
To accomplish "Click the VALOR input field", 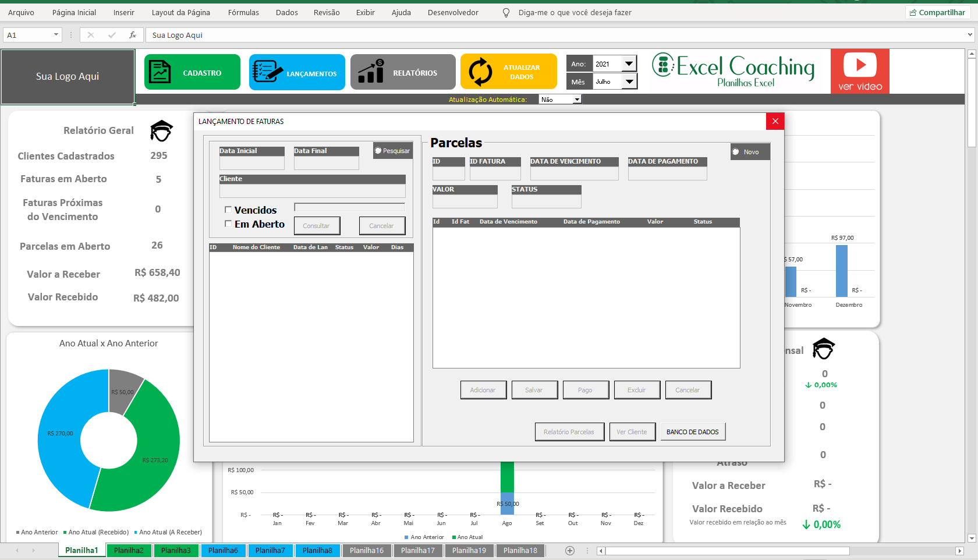I will pyautogui.click(x=465, y=201).
